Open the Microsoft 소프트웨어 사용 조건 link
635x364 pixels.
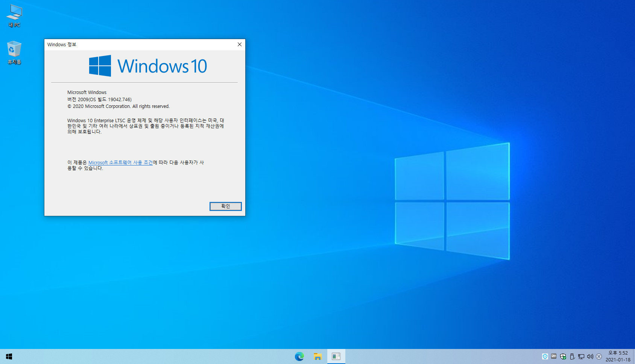pos(120,162)
